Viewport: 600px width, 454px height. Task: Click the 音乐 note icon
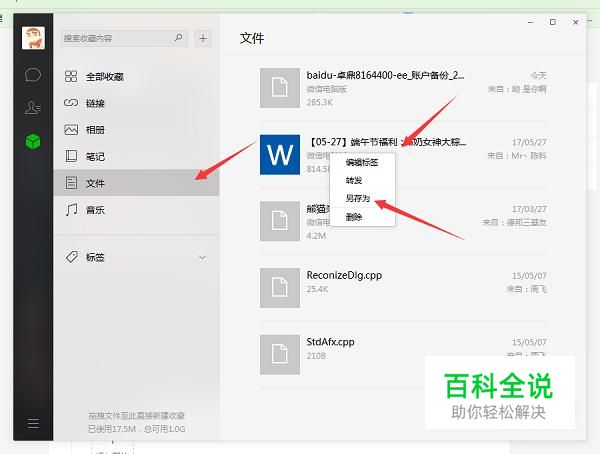pos(71,209)
